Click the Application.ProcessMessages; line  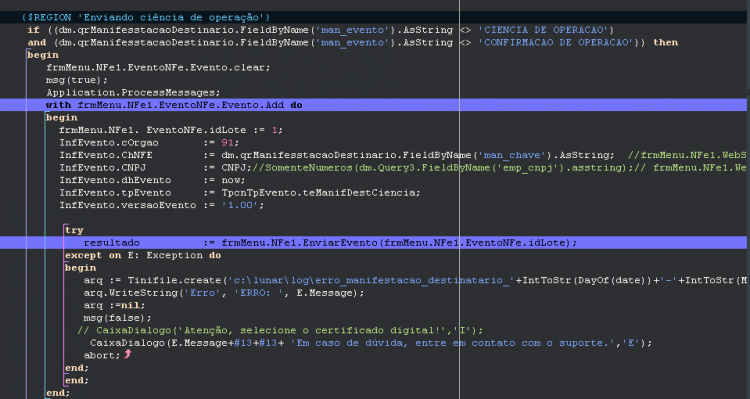coord(133,92)
